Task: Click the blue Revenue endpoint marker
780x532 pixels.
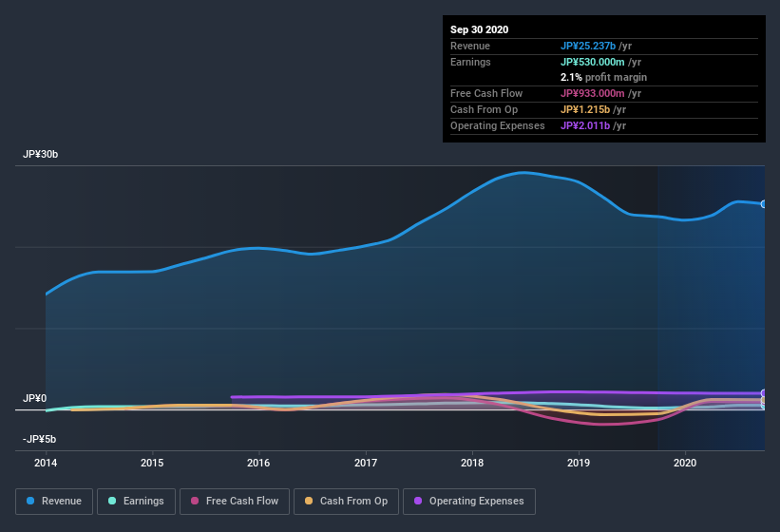Action: coord(764,204)
